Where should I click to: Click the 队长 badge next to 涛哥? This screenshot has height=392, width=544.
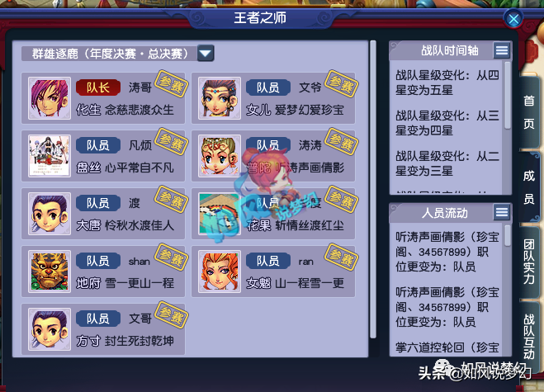[x=98, y=87]
